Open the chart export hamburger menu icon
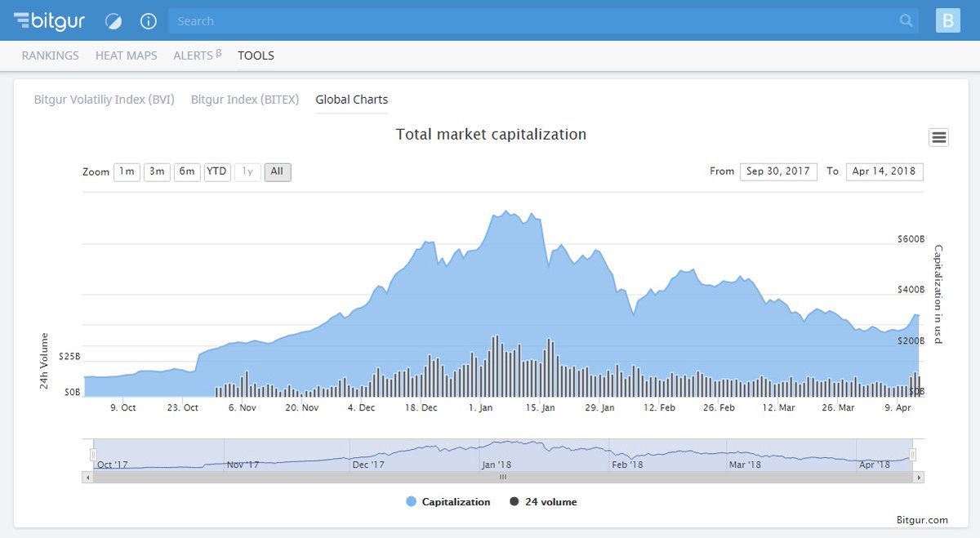This screenshot has width=980, height=538. [x=938, y=136]
